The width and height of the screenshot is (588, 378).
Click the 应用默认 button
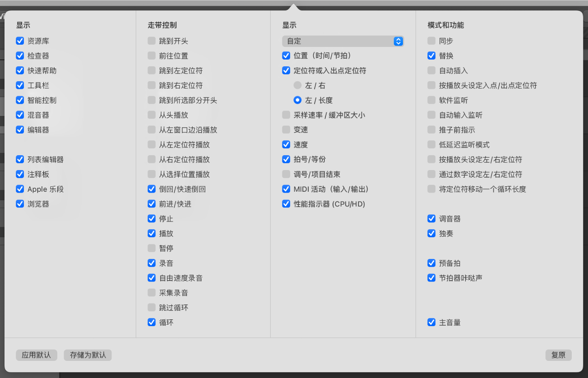(x=37, y=355)
